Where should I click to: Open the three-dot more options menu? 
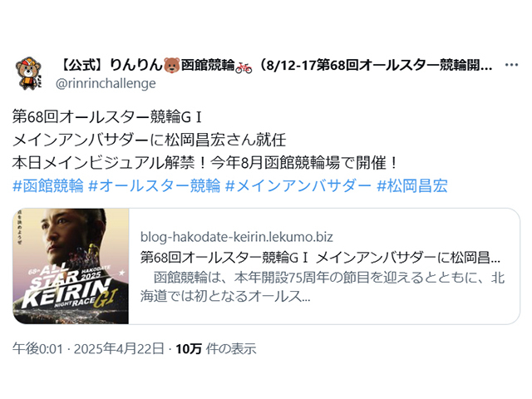[x=511, y=65]
